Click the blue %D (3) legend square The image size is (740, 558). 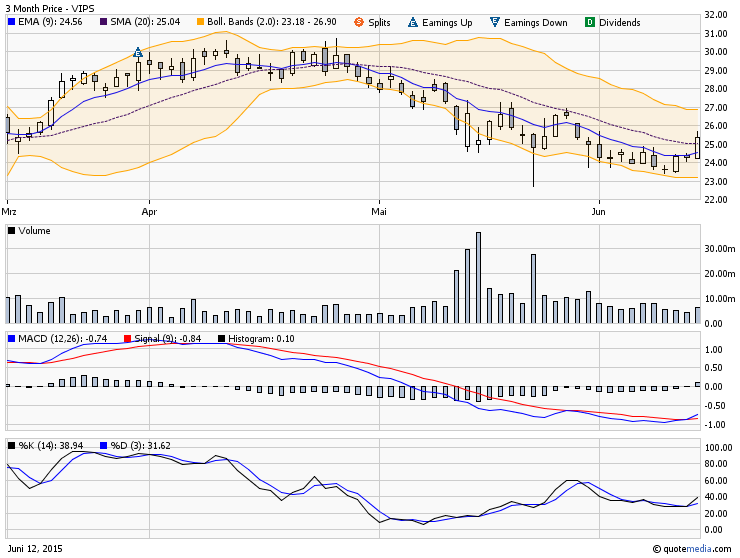click(103, 445)
